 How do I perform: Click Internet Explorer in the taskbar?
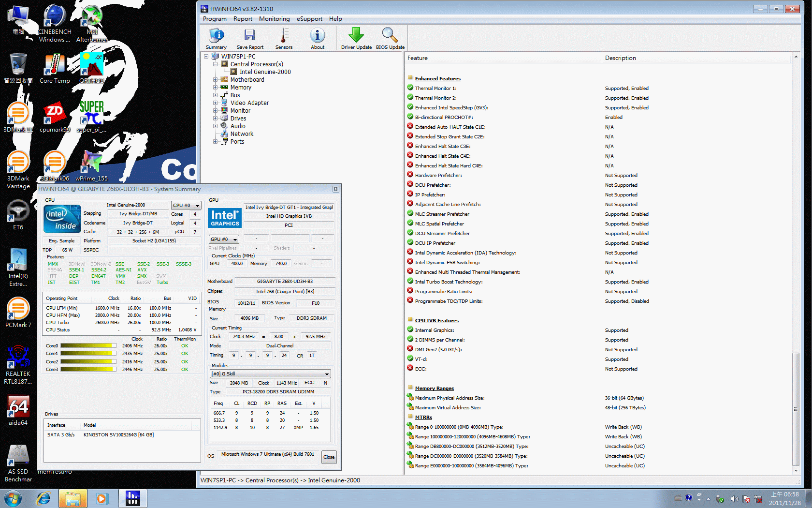pos(43,498)
